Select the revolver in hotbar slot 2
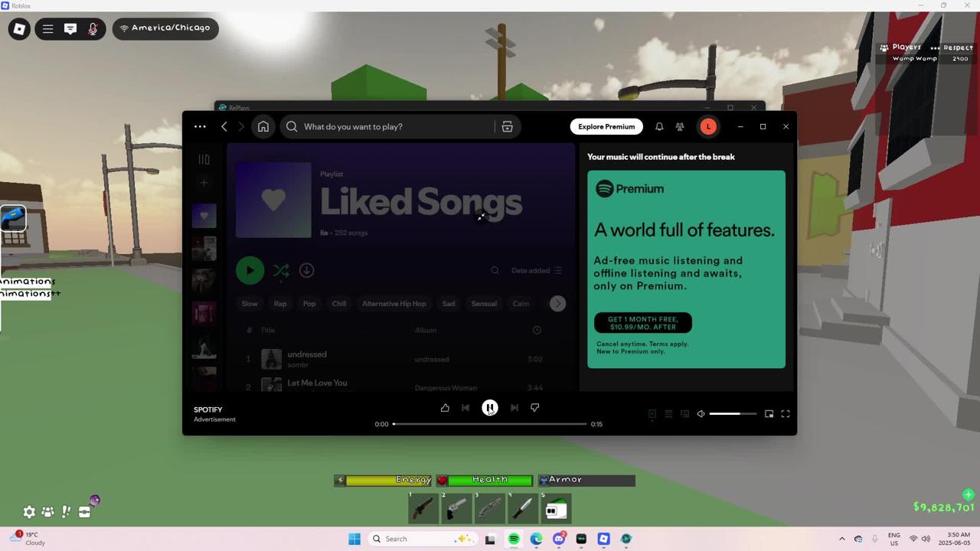 456,507
